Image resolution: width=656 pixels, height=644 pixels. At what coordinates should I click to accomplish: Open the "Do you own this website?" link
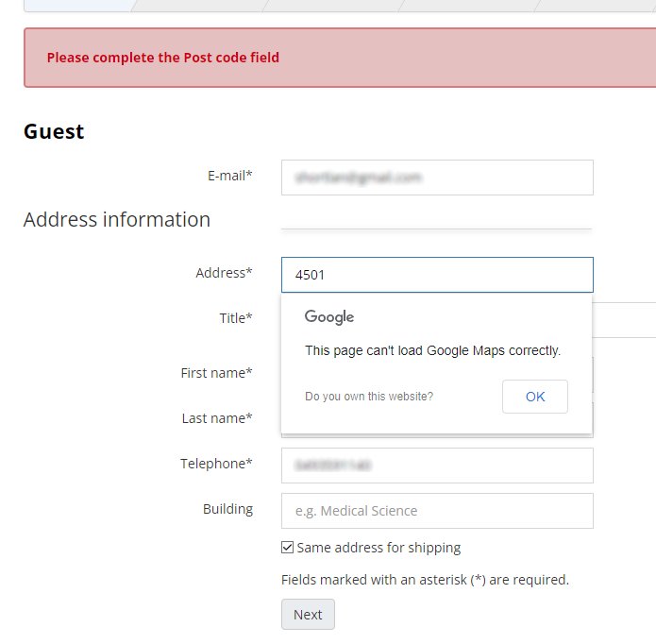(369, 397)
